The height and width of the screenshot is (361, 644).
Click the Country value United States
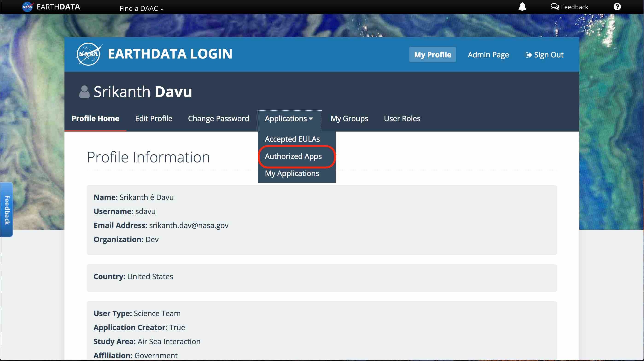tap(150, 277)
